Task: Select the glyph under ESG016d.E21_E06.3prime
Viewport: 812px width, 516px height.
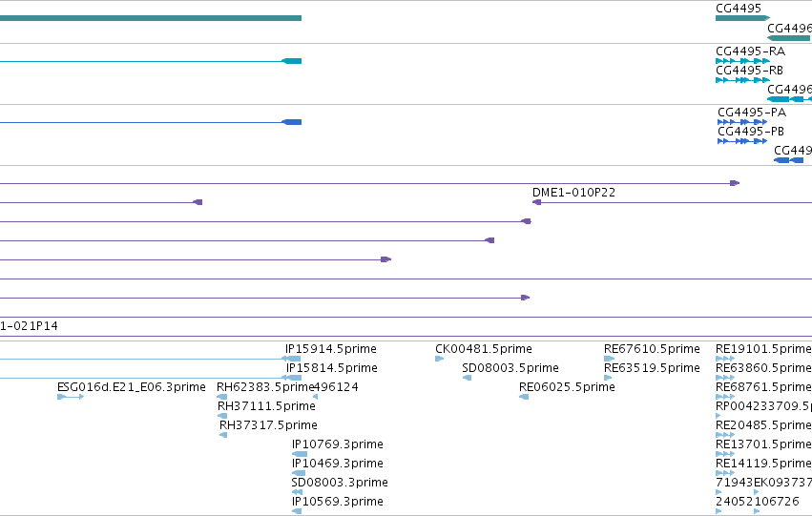Action: (71, 397)
